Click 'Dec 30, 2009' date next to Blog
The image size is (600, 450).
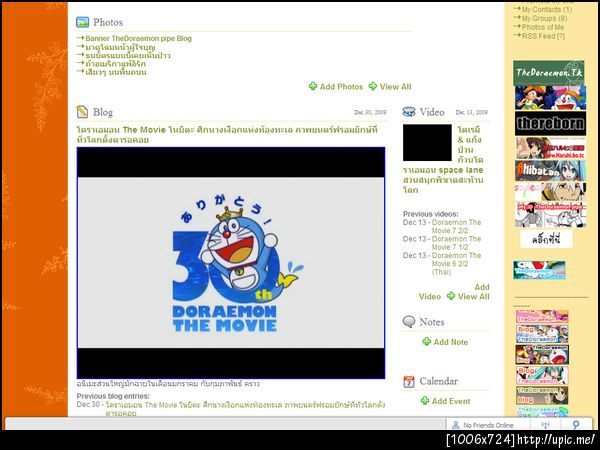370,112
